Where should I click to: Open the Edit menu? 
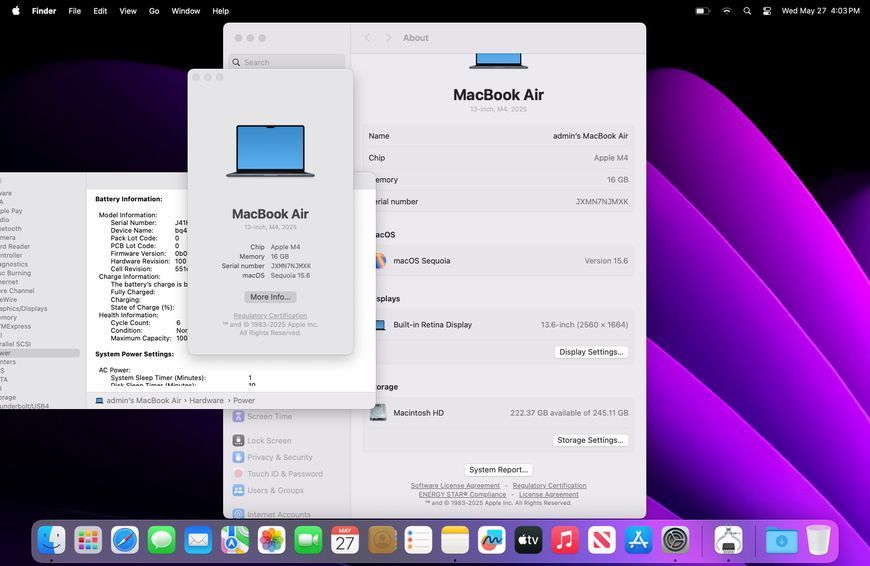coord(100,11)
